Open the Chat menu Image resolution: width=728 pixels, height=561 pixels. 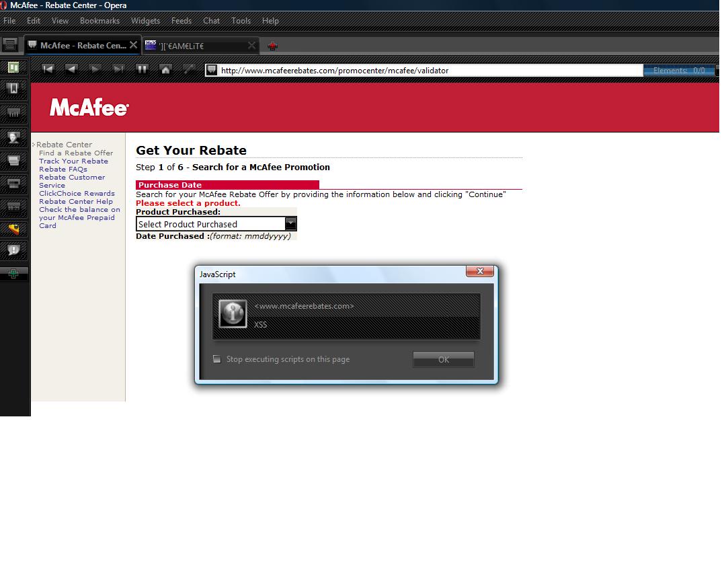(211, 21)
